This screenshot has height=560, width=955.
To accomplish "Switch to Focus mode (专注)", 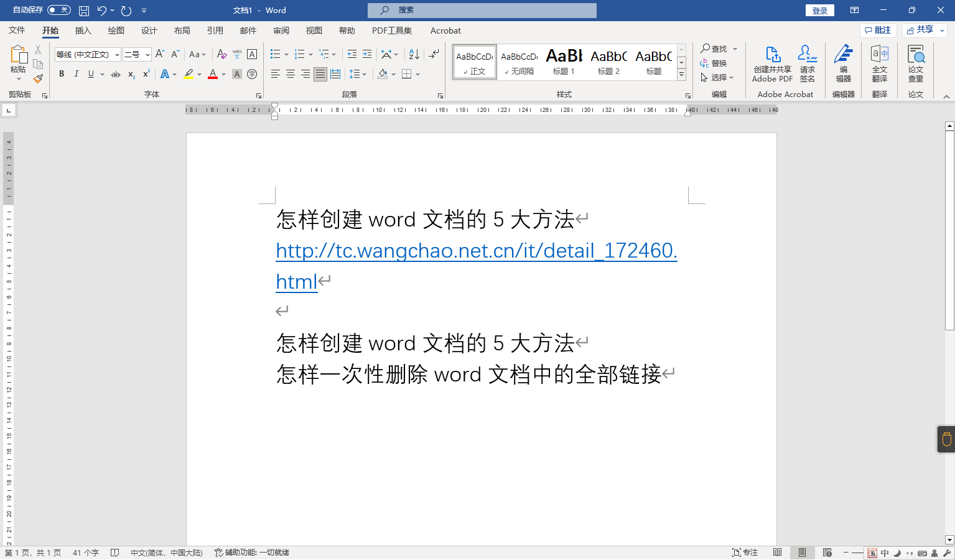I will click(745, 553).
